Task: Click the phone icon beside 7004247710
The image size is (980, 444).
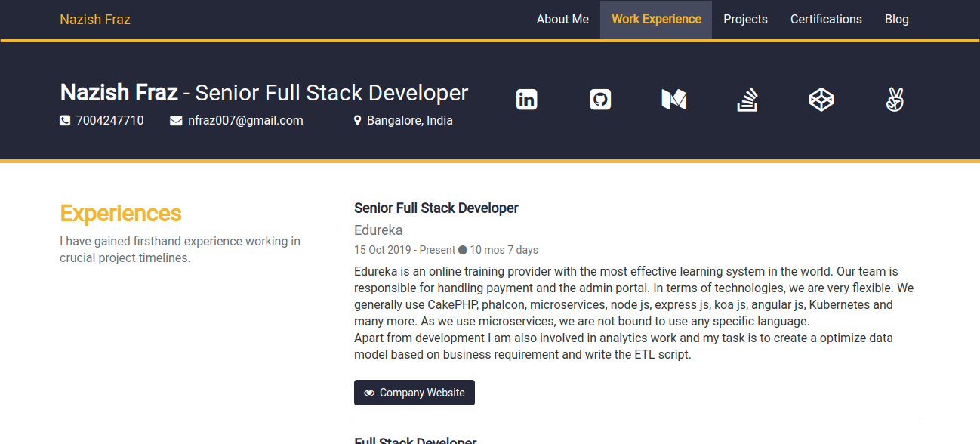Action: (x=65, y=121)
